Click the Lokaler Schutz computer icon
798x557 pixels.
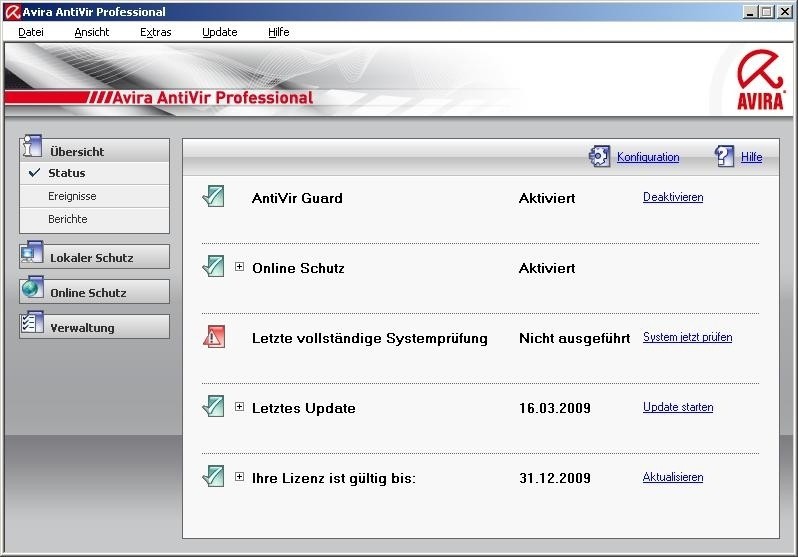32,252
